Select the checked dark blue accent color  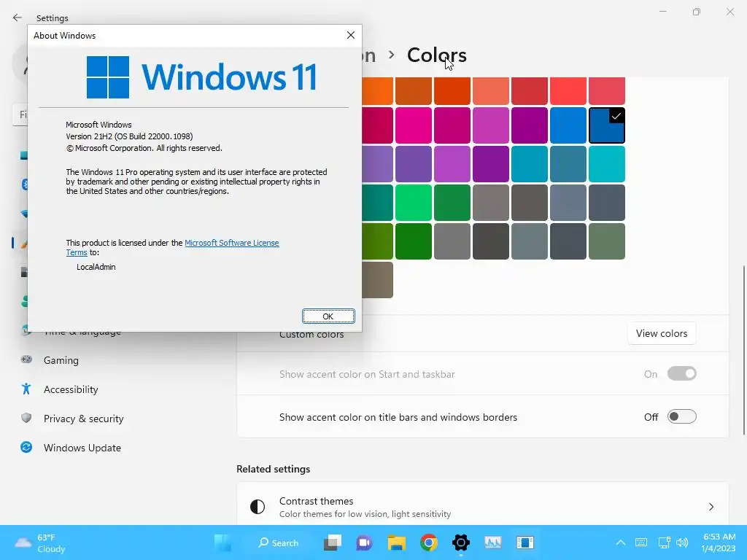pyautogui.click(x=606, y=125)
